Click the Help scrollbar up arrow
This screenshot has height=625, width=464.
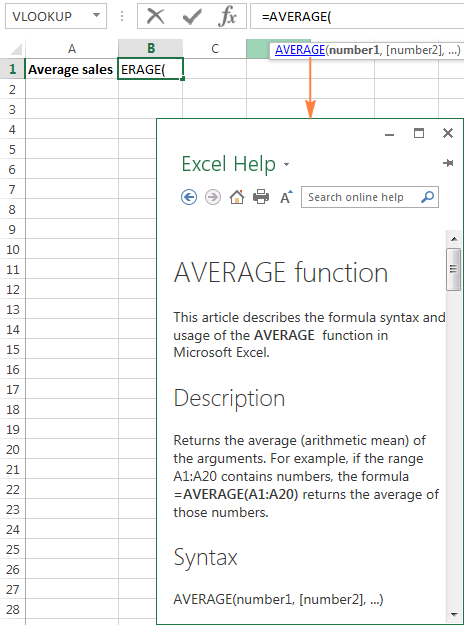(x=454, y=239)
